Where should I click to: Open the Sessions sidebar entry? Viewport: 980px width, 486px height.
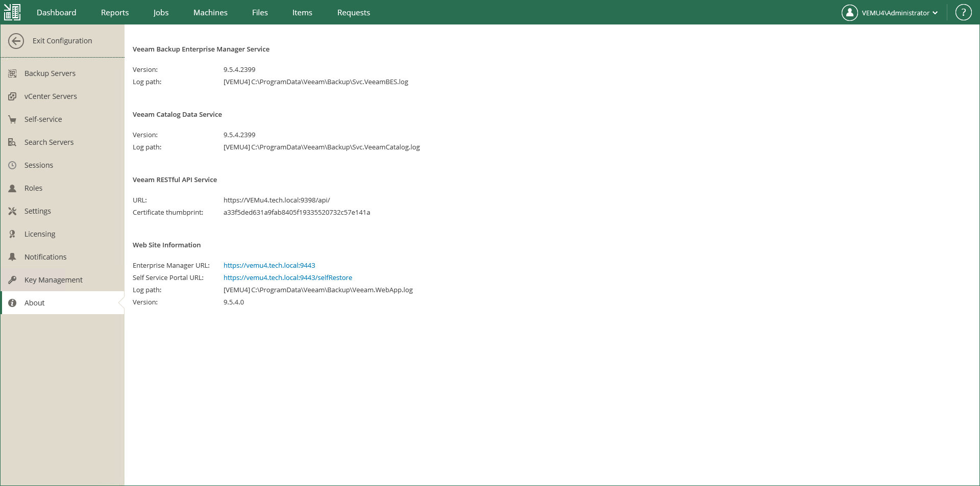coord(62,165)
